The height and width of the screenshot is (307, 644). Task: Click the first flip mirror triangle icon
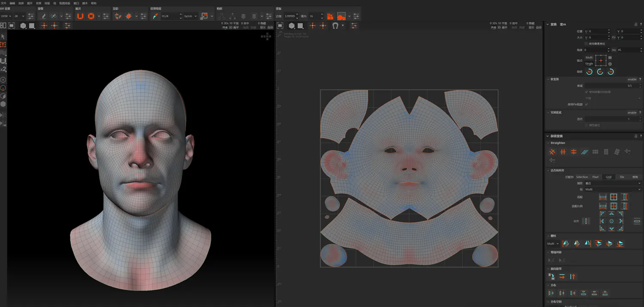tap(566, 244)
